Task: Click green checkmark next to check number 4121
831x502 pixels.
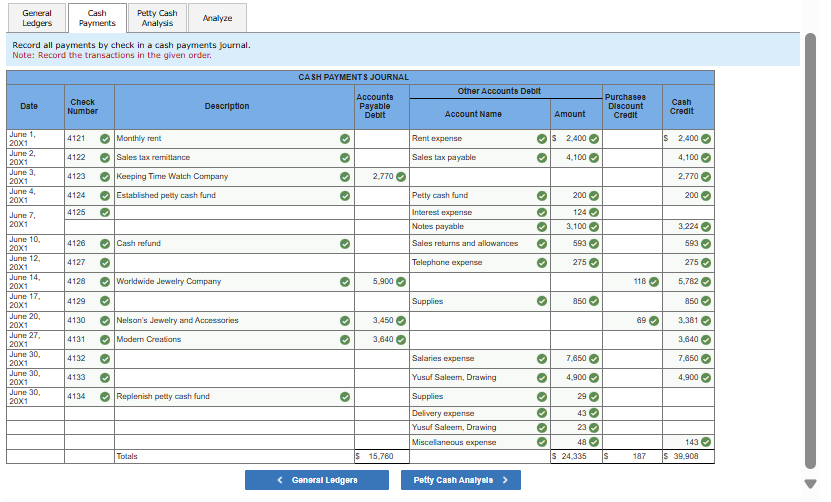Action: [104, 138]
